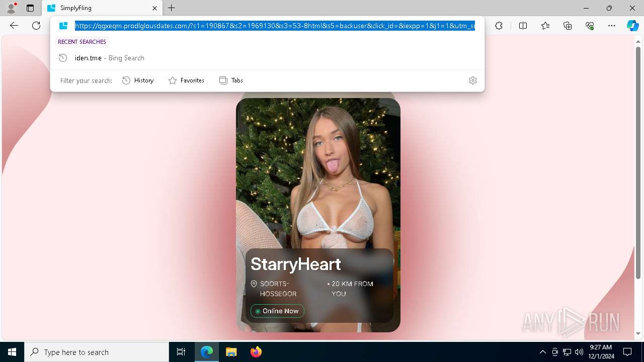Click the Microsoft Edge taskbar icon
The height and width of the screenshot is (362, 644).
click(x=207, y=352)
